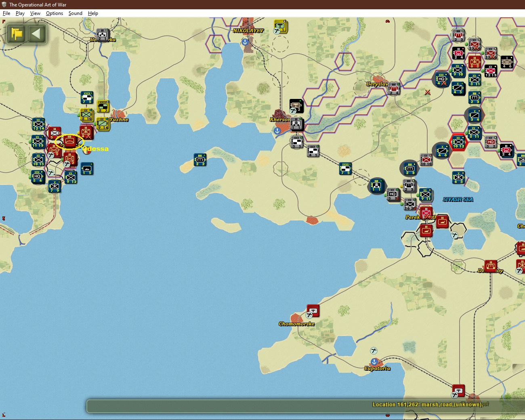Viewport: 525px width, 420px height.
Task: Select the gray artillery unit 2 4 at Beryslav
Action: point(394,89)
